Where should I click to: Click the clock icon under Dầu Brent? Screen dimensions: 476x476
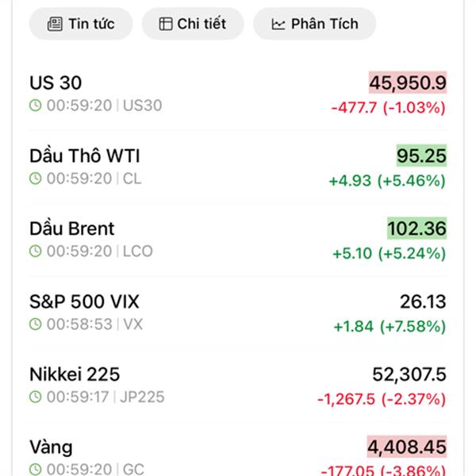pyautogui.click(x=35, y=251)
